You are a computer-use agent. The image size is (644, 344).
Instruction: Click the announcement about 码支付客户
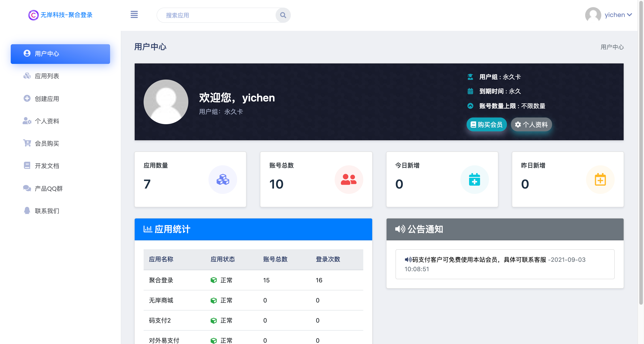click(x=505, y=264)
